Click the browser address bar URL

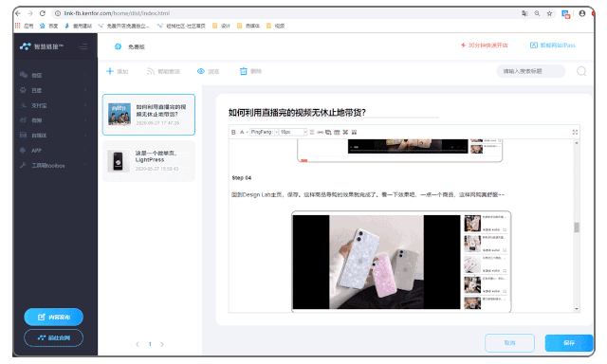point(117,13)
